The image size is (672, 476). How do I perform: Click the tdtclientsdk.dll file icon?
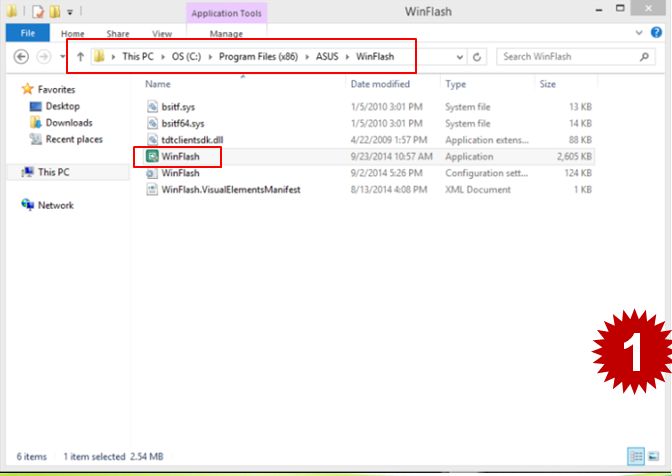tap(152, 140)
